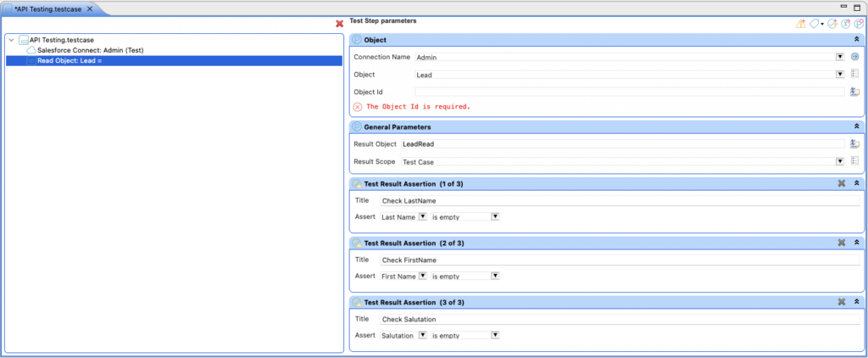Open 'is empty' dropdown for Last Name

point(495,216)
